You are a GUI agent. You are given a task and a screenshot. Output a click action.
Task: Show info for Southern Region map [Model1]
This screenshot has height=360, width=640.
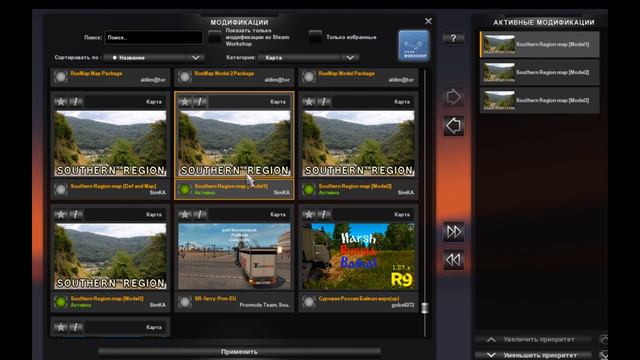pos(200,102)
